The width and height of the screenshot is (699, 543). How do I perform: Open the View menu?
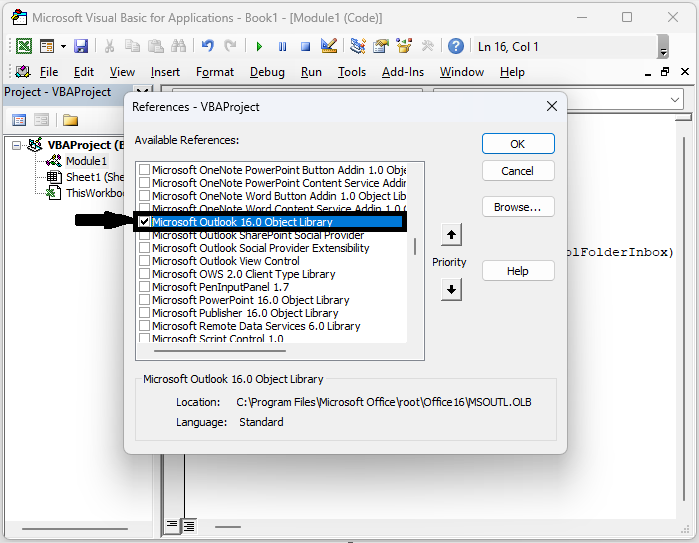[x=122, y=72]
